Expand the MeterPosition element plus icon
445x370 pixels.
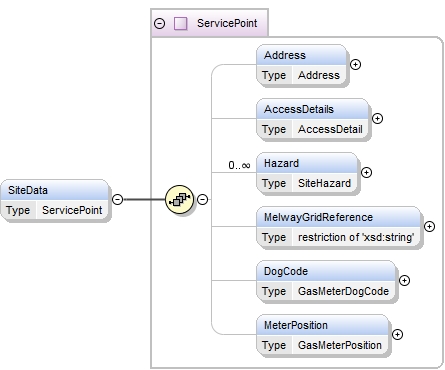pyautogui.click(x=397, y=334)
